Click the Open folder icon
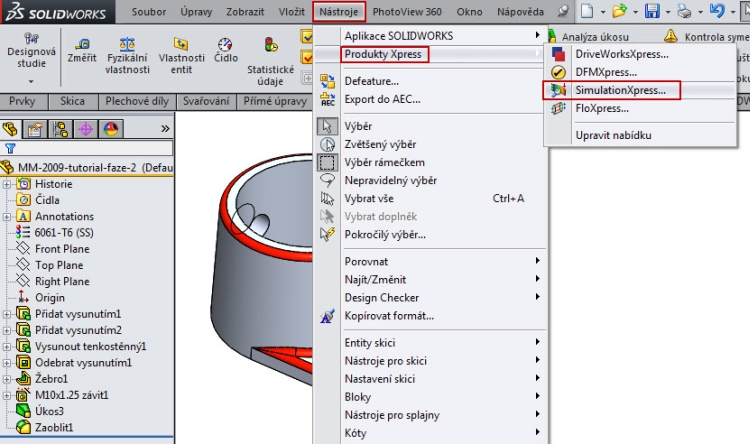 coord(619,11)
